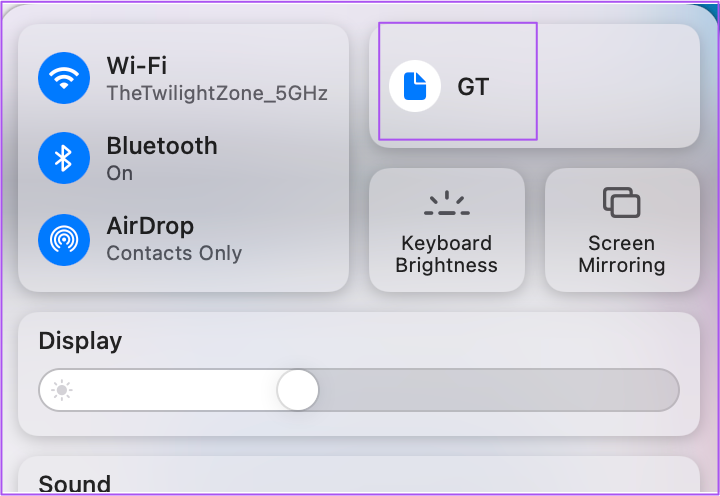The height and width of the screenshot is (496, 720).
Task: Click empty area of the Focus tile
Action: pos(618,86)
